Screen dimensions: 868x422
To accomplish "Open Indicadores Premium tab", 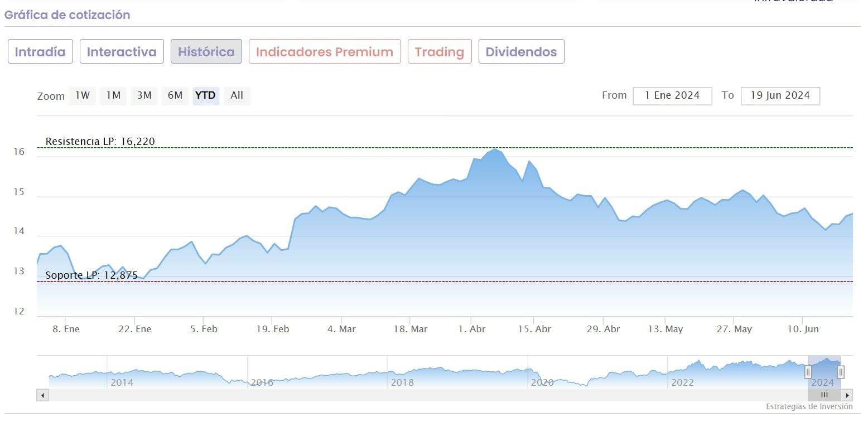I will 325,52.
